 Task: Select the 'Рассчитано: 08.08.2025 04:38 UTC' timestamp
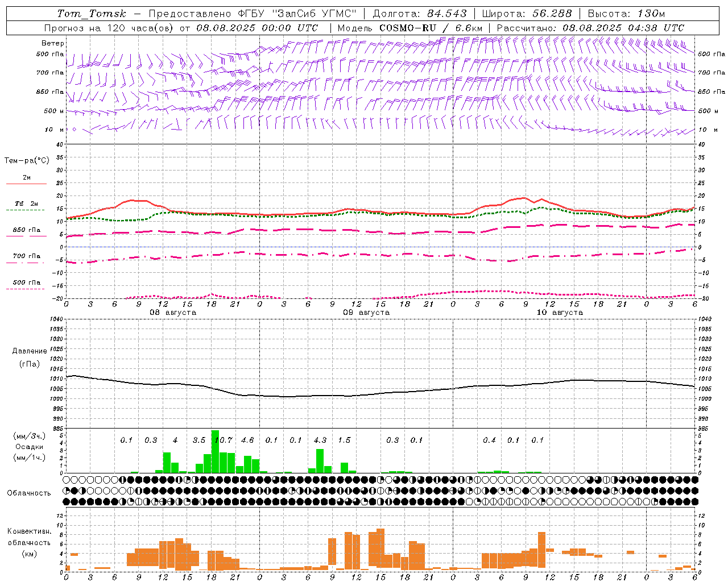click(x=590, y=28)
